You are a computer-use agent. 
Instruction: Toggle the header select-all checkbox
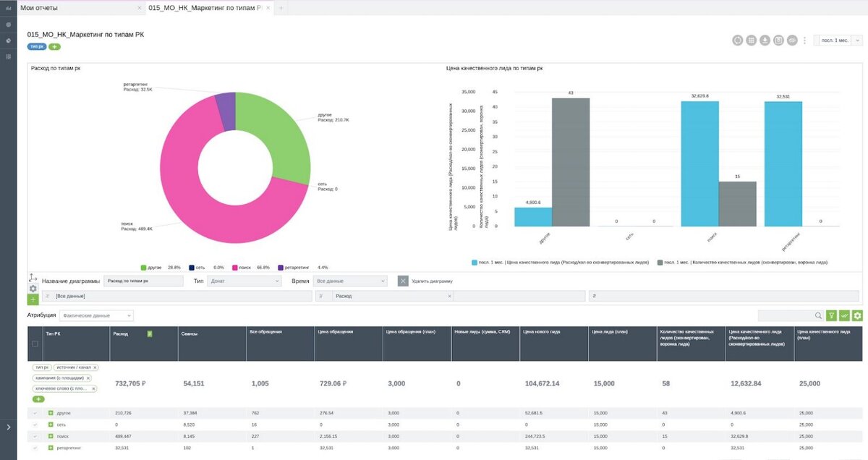(x=35, y=344)
